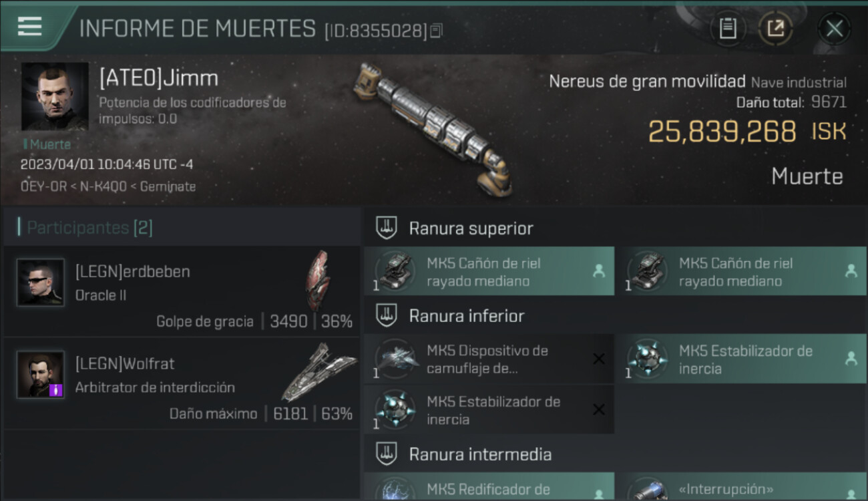Click the highlighted MK5 Estabilizador de inercia item

(741, 359)
